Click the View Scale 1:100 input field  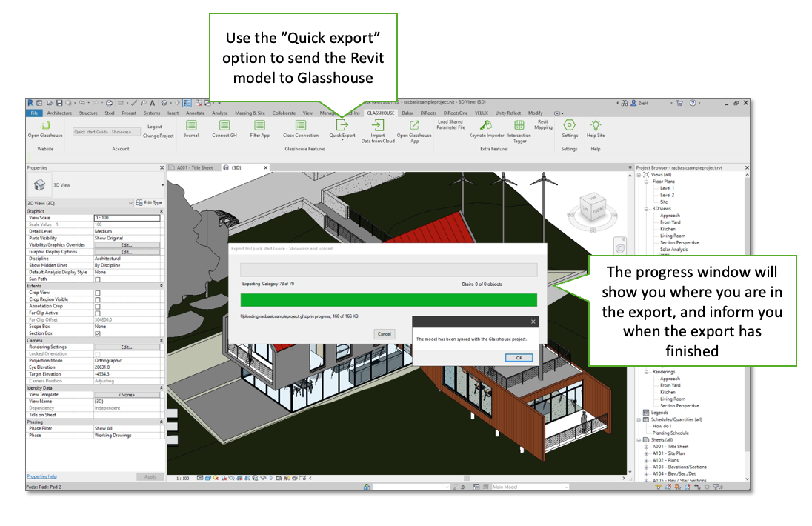tap(127, 218)
